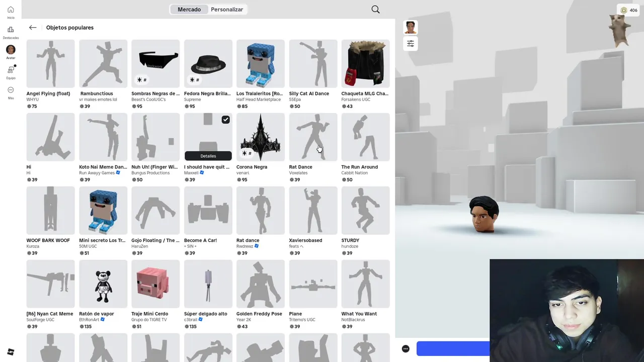The width and height of the screenshot is (644, 362).
Task: Switch to the Personalizar tab
Action: pos(227,10)
